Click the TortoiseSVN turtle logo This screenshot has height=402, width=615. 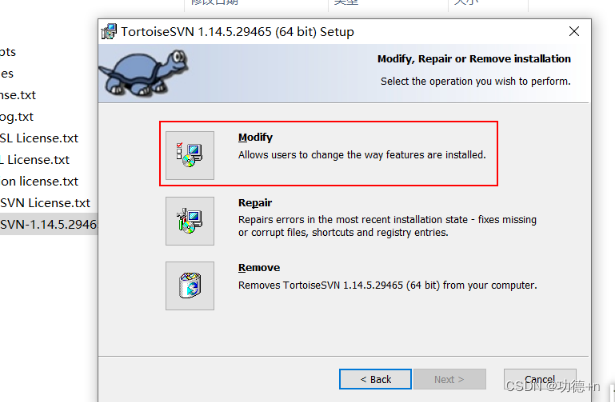[x=144, y=73]
